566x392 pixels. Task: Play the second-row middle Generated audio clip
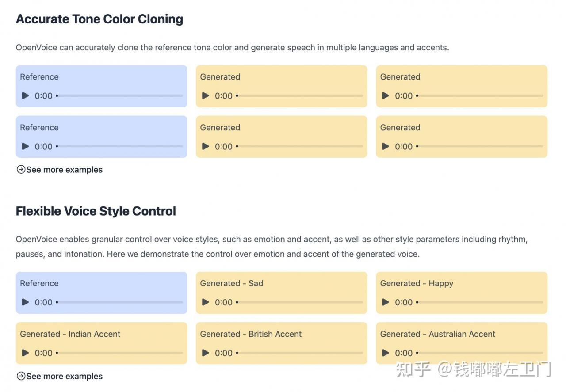[x=206, y=146]
